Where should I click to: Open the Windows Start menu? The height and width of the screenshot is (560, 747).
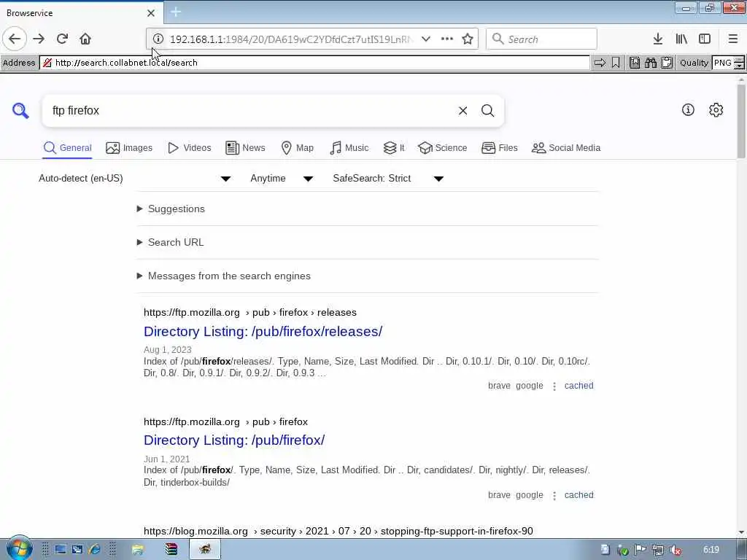(x=19, y=548)
